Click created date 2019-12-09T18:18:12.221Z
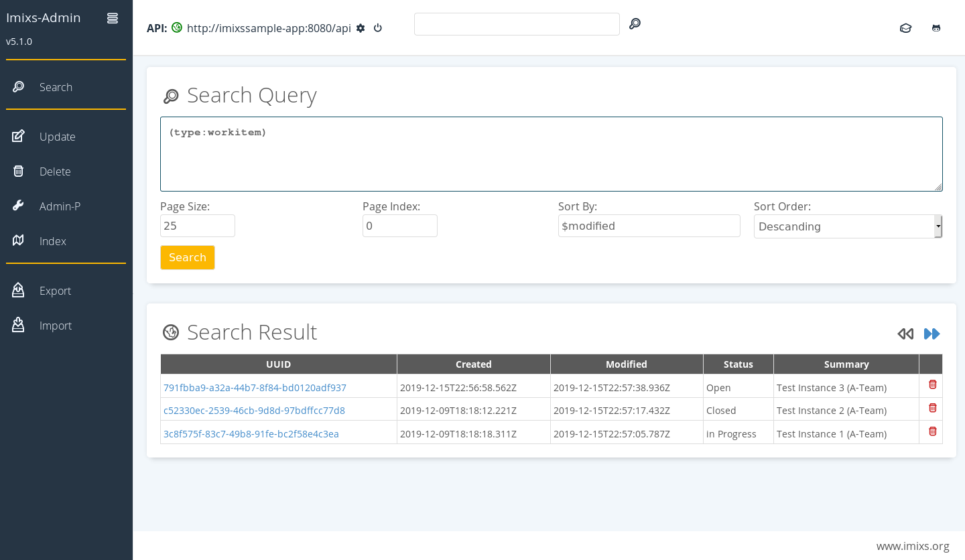Screen dimensions: 965x560 (458, 411)
